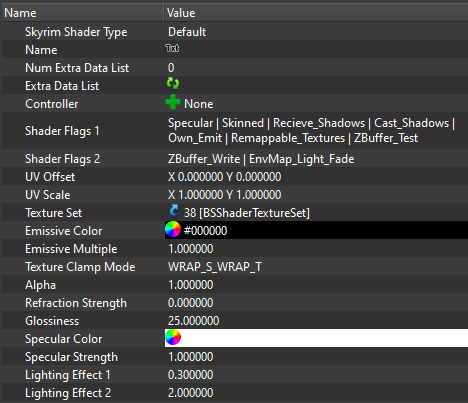This screenshot has height=403, width=468.
Task: Click the Txt icon in the Name value
Action: [x=172, y=49]
